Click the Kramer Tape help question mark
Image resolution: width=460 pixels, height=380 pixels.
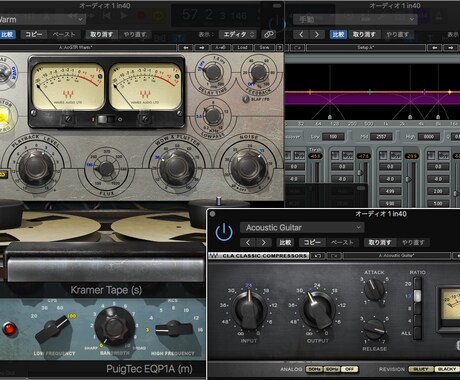[280, 48]
